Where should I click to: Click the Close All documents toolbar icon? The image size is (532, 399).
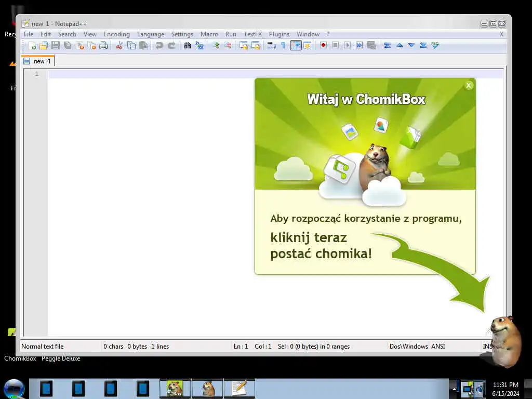[91, 45]
